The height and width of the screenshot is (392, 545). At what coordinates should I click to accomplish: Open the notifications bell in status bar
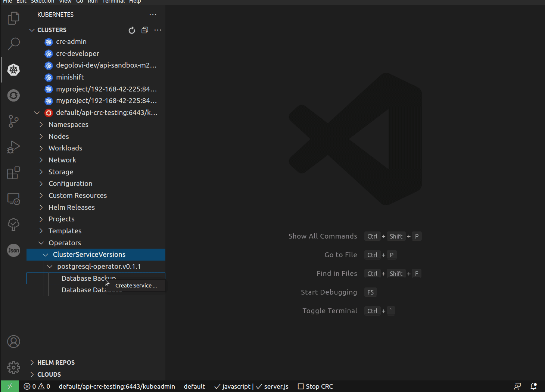coord(533,386)
